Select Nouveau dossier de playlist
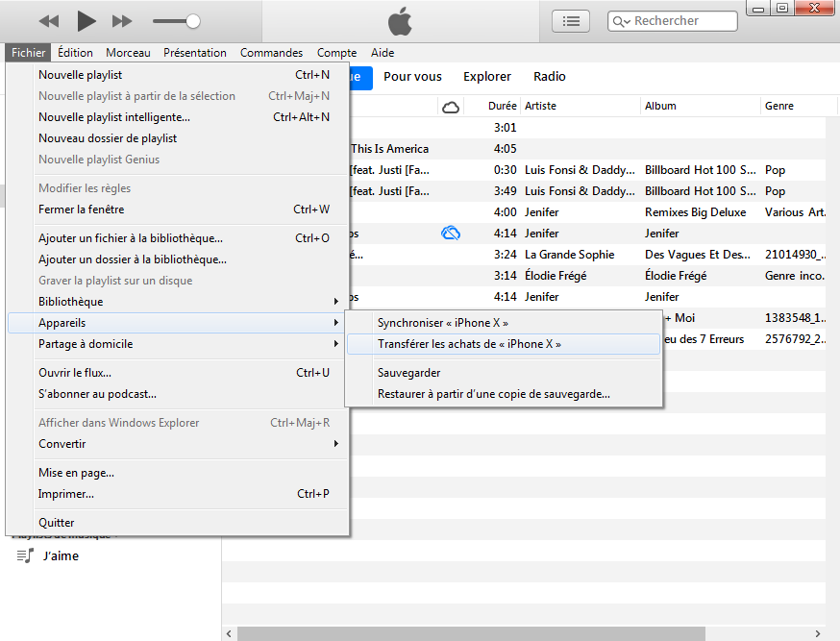Image resolution: width=840 pixels, height=641 pixels. tap(178, 138)
